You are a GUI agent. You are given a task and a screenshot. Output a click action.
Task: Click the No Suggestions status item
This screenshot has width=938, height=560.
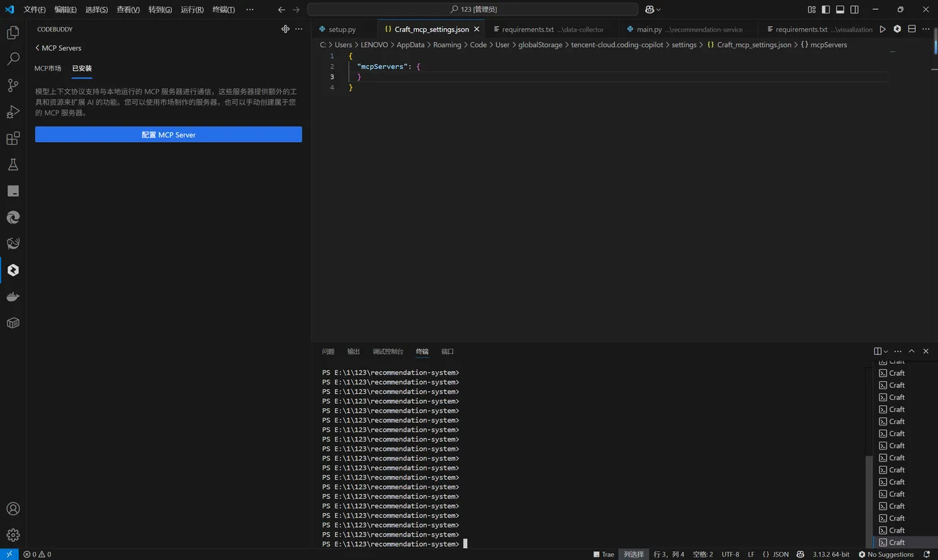(886, 554)
